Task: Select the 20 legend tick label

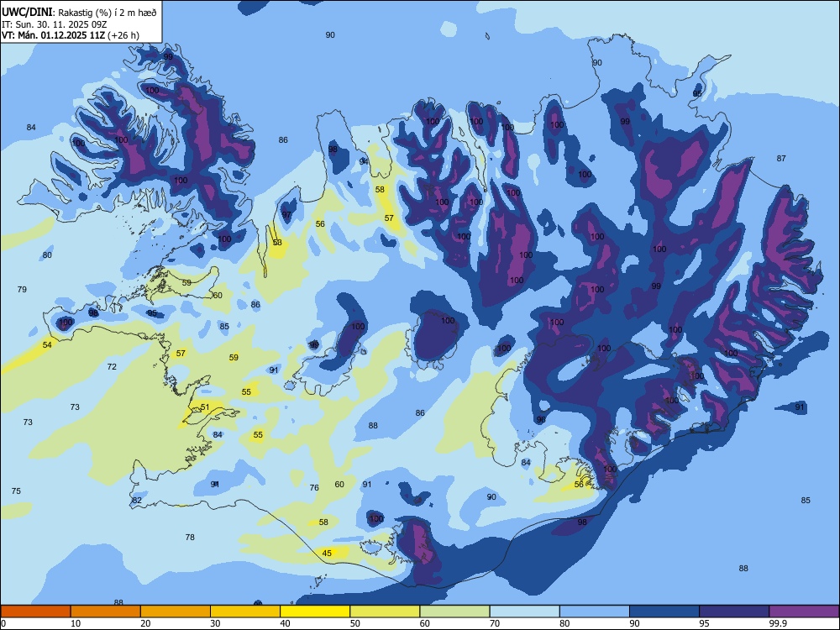Action: pos(145,623)
